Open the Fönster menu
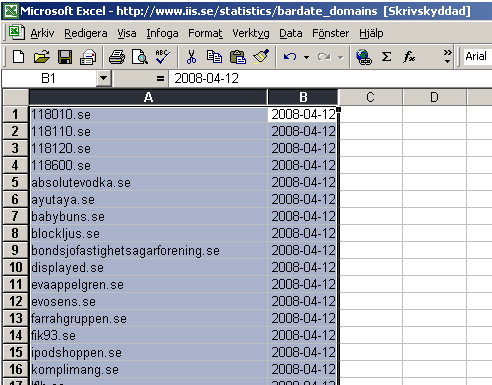 (330, 33)
